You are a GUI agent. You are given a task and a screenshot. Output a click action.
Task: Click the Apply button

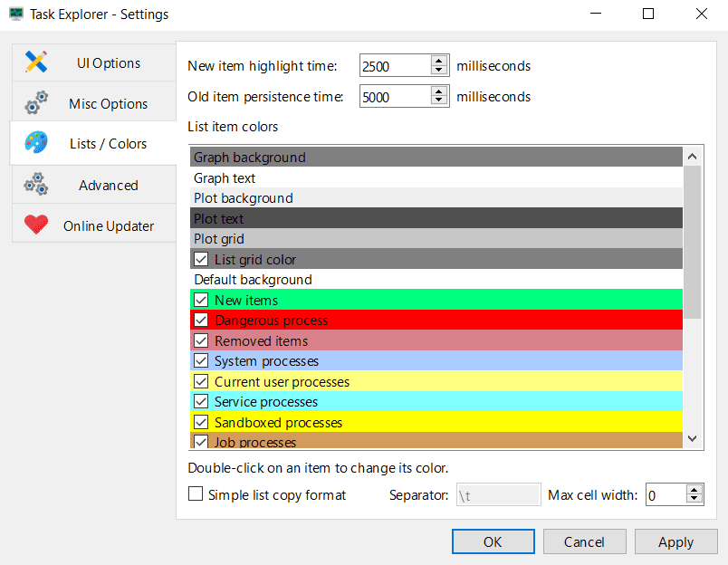click(675, 541)
